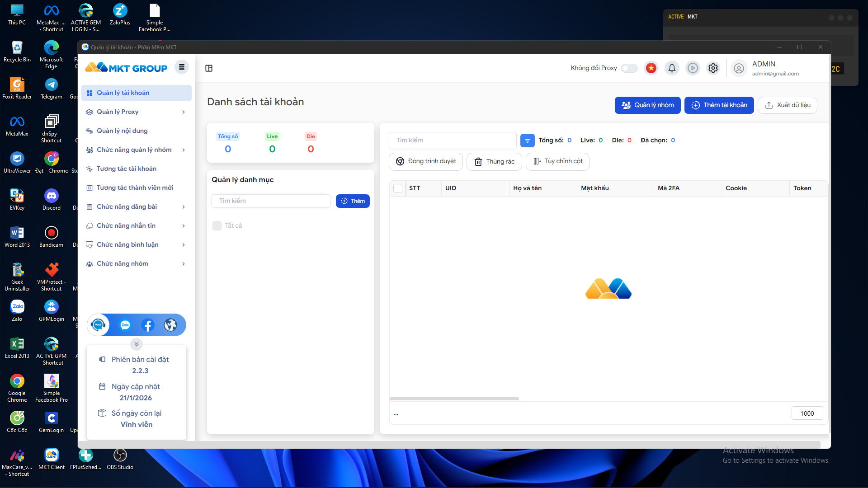Screen dimensions: 868x488
Task: Click page size field showing 1000
Action: click(807, 413)
